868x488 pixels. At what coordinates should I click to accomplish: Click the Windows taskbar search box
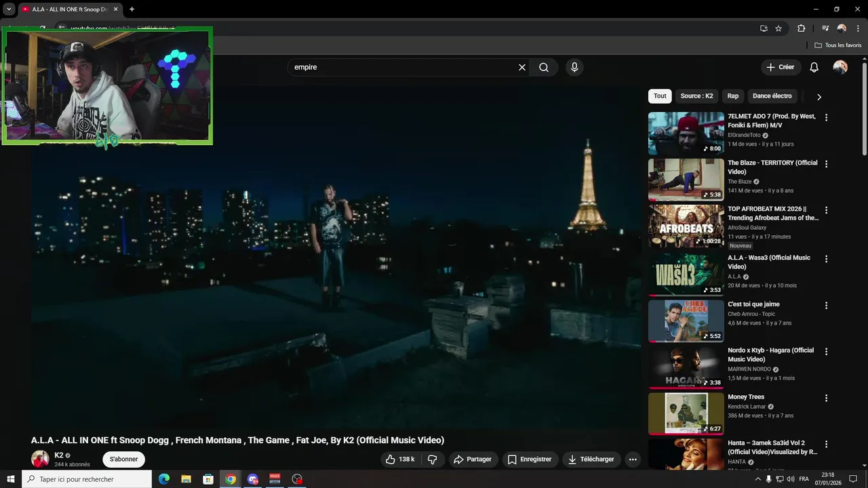(x=87, y=479)
